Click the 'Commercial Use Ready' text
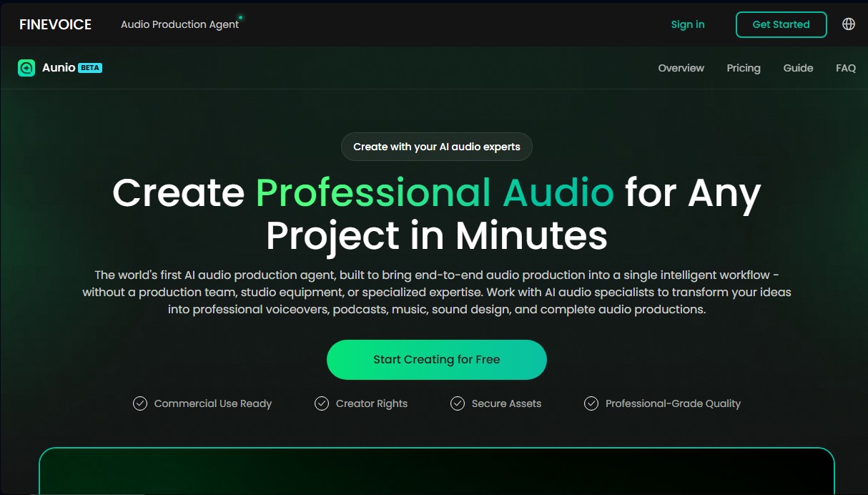 [x=213, y=403]
